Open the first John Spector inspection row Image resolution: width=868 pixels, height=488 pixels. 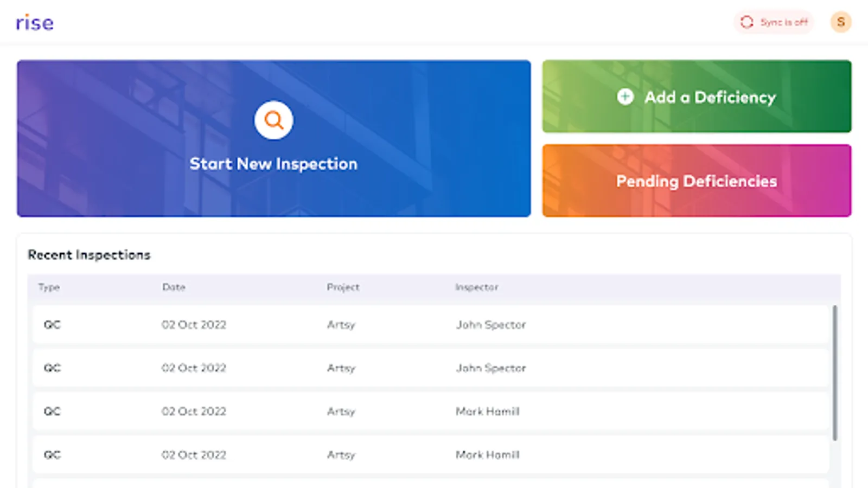point(490,325)
